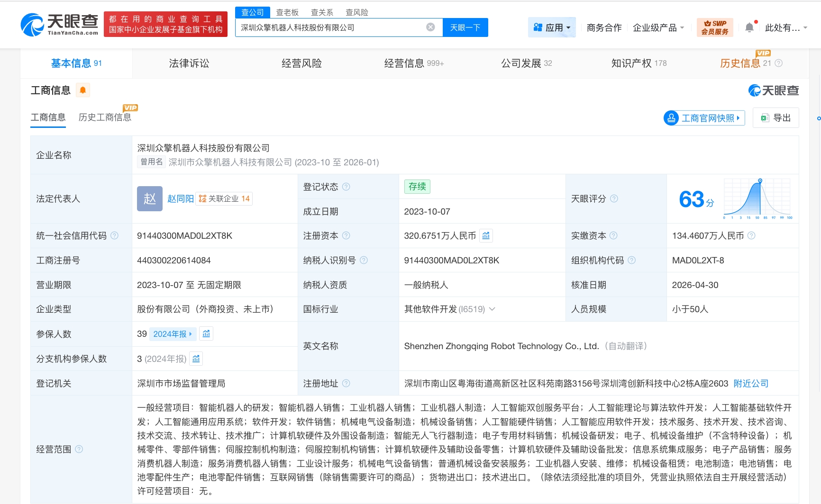
Task: Click the 赵 avatar of the legal representative
Action: coord(150,198)
